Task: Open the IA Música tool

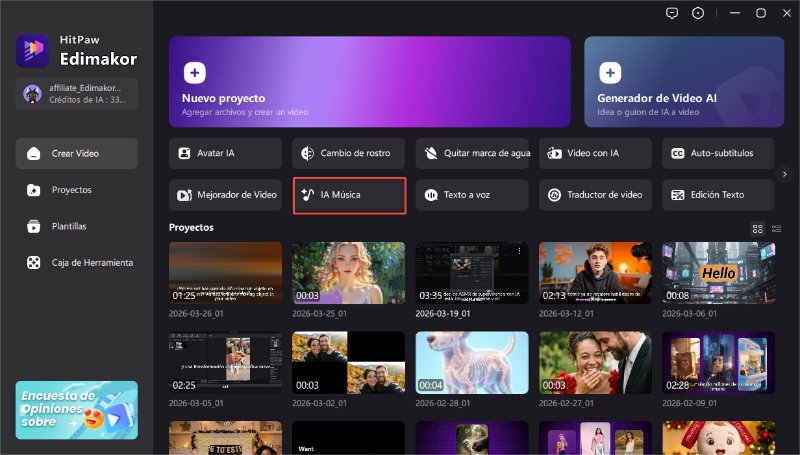Action: coord(349,195)
